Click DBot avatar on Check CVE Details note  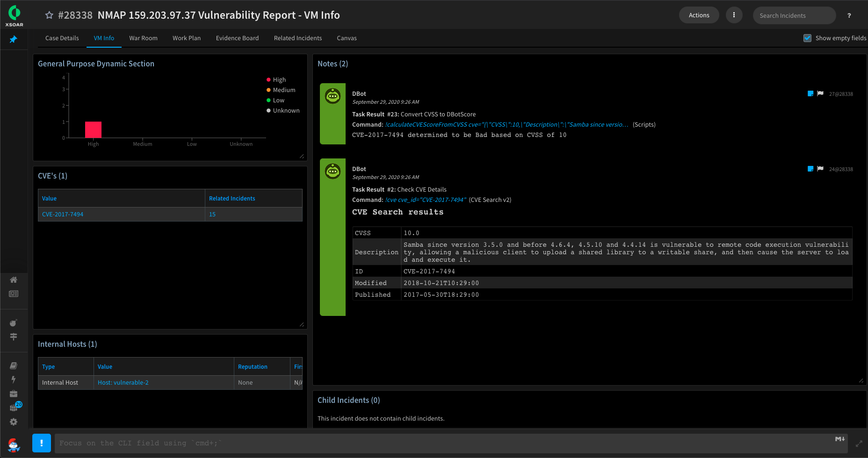click(x=333, y=172)
